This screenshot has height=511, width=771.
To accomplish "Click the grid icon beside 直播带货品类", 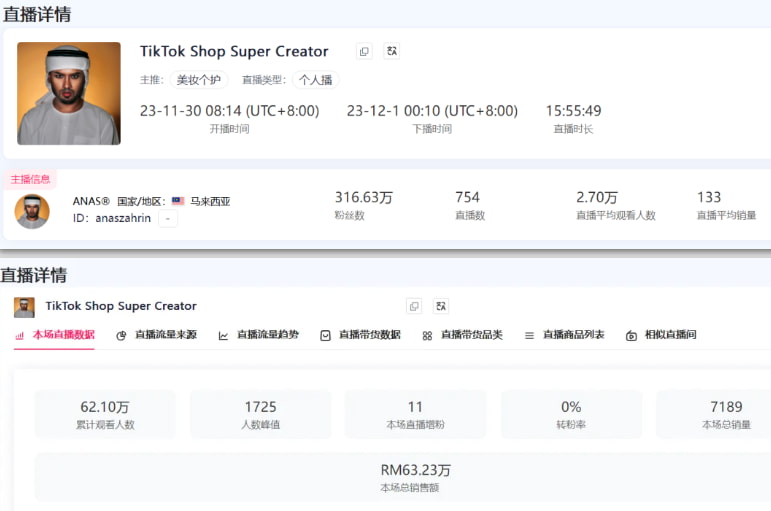I will [x=427, y=336].
